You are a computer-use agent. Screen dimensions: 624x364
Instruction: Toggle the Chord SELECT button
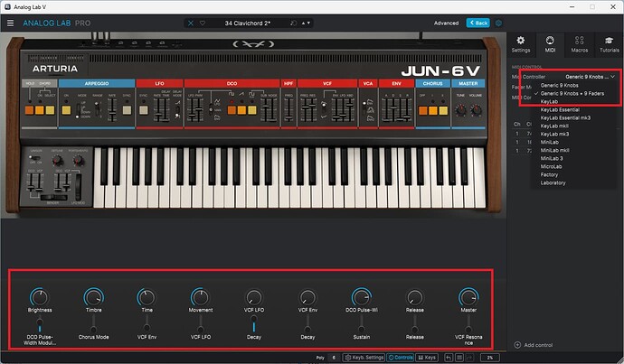(50, 110)
